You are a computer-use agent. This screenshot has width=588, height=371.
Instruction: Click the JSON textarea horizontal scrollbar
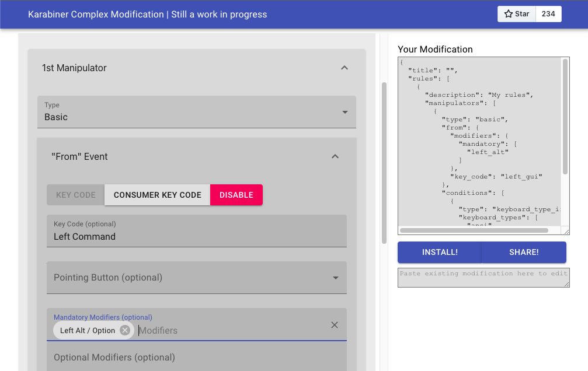(x=474, y=230)
